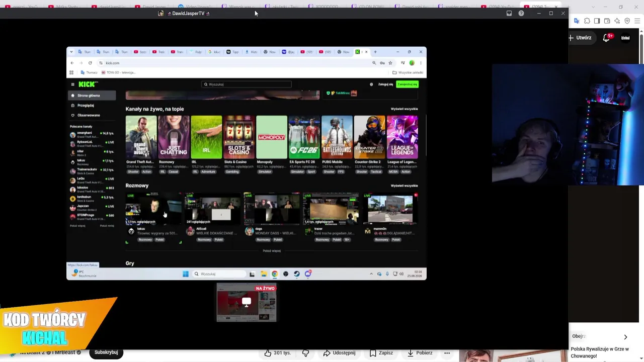
Task: Click the next arrow in suggestions chips
Action: pos(625,337)
